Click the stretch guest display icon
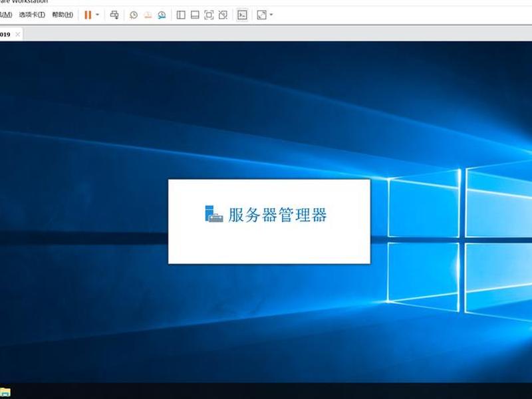This screenshot has height=399, width=532. (261, 15)
